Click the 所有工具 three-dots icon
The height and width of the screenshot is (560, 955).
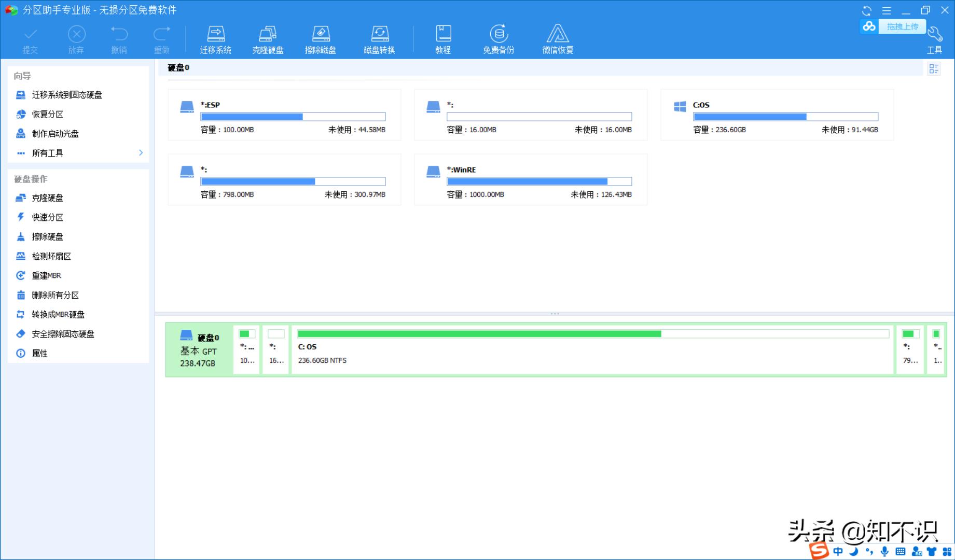click(x=21, y=153)
